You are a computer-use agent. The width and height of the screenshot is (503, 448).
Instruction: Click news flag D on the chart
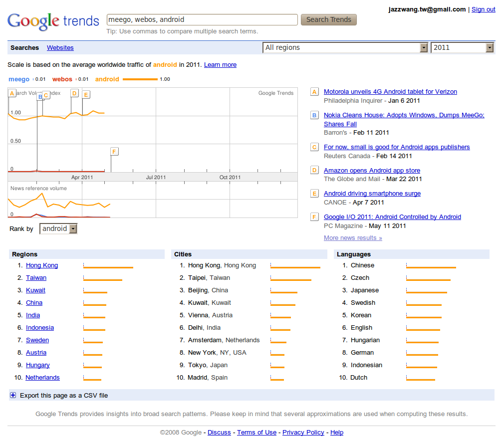pyautogui.click(x=74, y=93)
